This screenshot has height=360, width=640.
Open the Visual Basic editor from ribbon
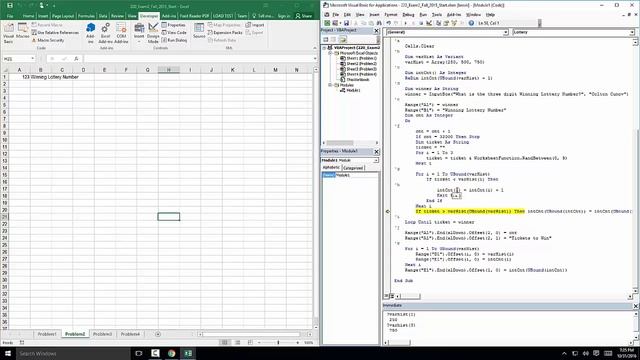(x=8, y=33)
